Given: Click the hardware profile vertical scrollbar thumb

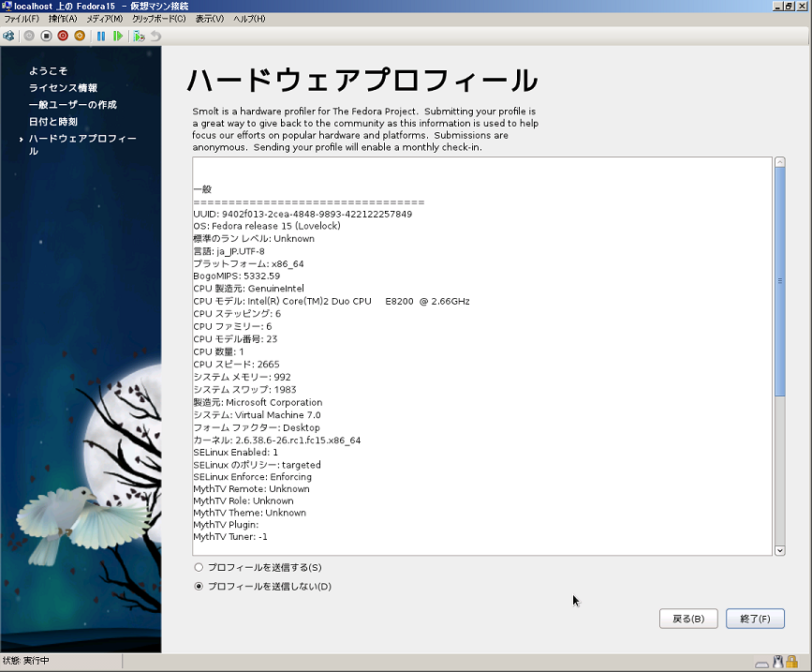Looking at the screenshot, I should [780, 281].
